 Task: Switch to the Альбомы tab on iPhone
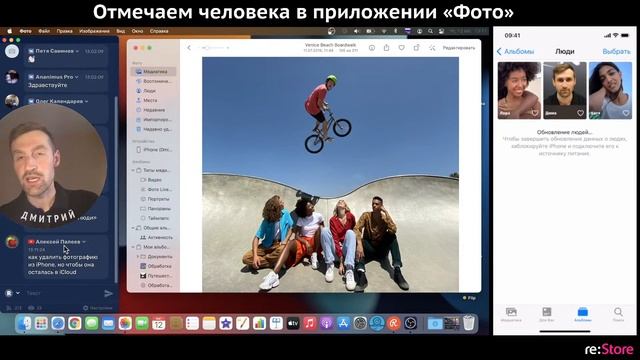582,314
